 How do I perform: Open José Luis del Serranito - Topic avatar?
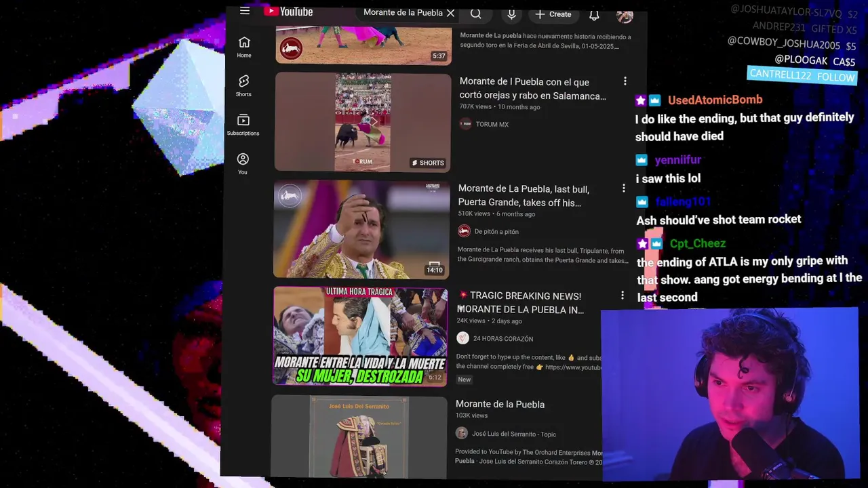[x=461, y=434]
